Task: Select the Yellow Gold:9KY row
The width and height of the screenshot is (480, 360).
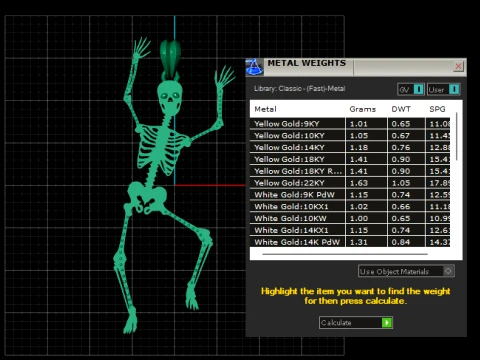Action: pyautogui.click(x=350, y=124)
